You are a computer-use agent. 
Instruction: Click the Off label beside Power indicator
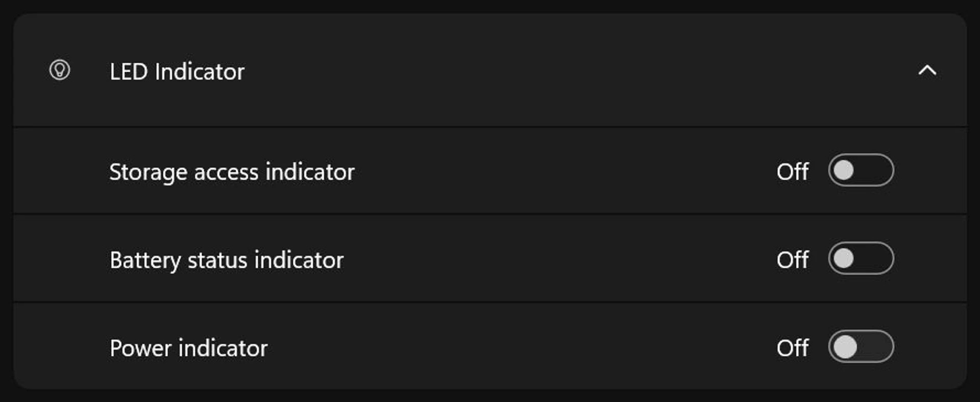click(x=792, y=348)
